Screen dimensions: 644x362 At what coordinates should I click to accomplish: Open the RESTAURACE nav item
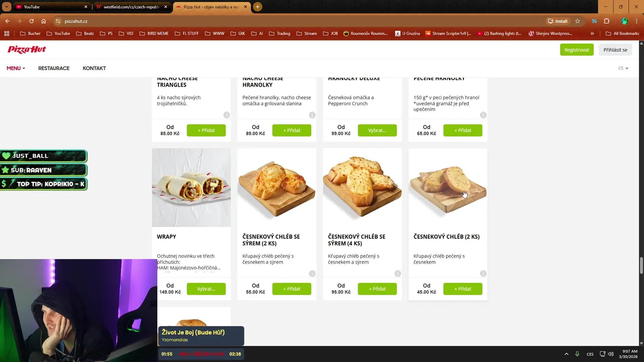coord(54,68)
